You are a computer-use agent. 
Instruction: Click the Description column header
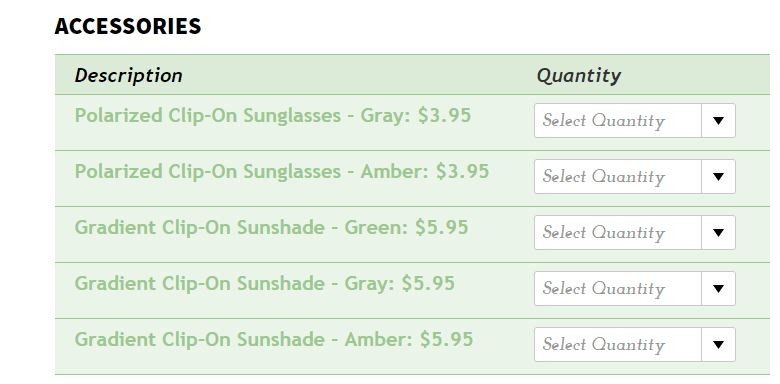[x=128, y=76]
